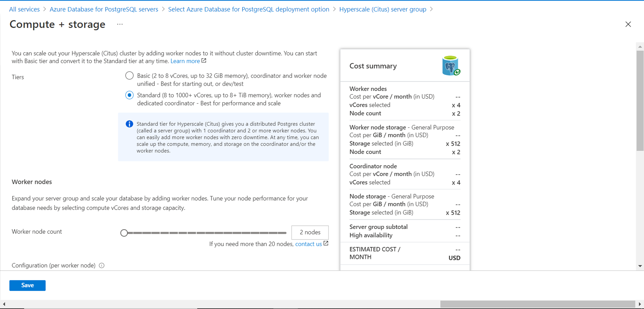The height and width of the screenshot is (309, 644).
Task: Open the more options ellipsis next to title
Action: 120,24
